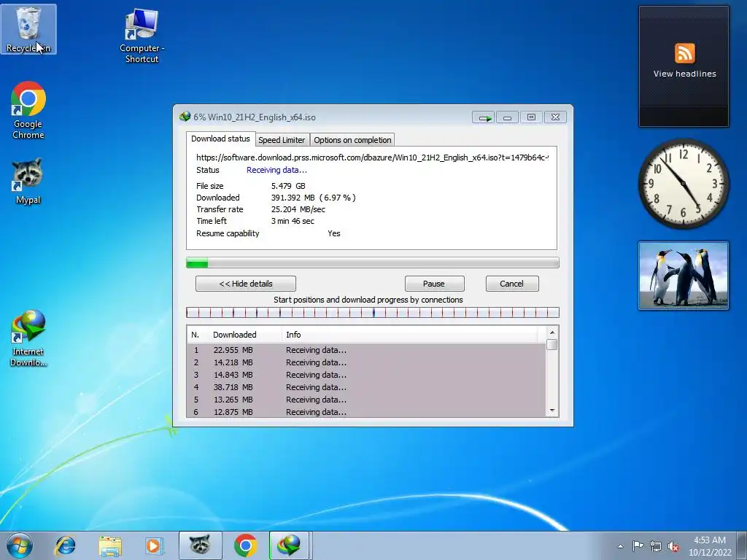This screenshot has height=560, width=747.
Task: Open the clock showing 4:53 AM
Action: (709, 545)
